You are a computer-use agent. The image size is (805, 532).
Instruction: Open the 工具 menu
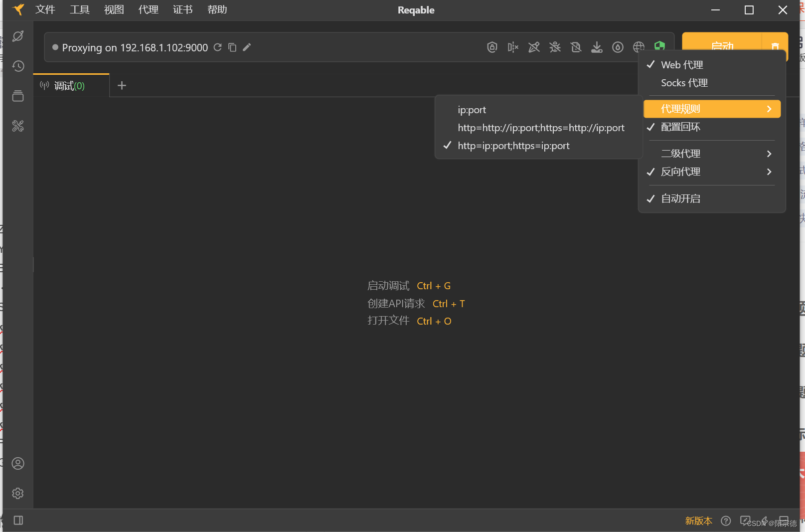pos(80,9)
